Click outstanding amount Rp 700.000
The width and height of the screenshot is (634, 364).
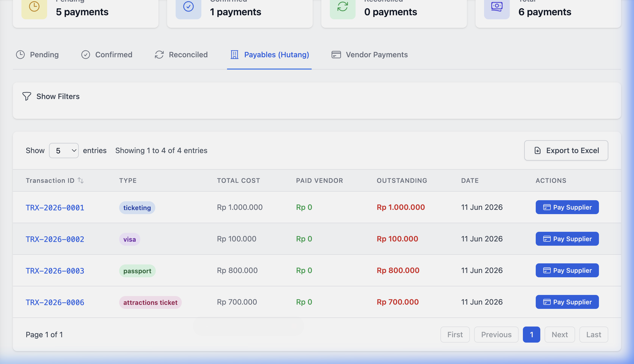coord(398,302)
